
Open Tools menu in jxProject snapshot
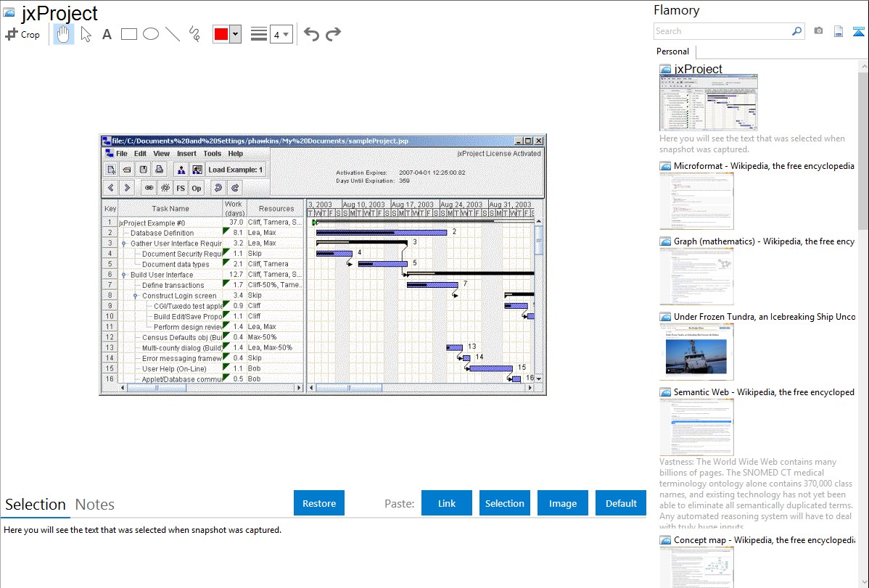pos(213,154)
